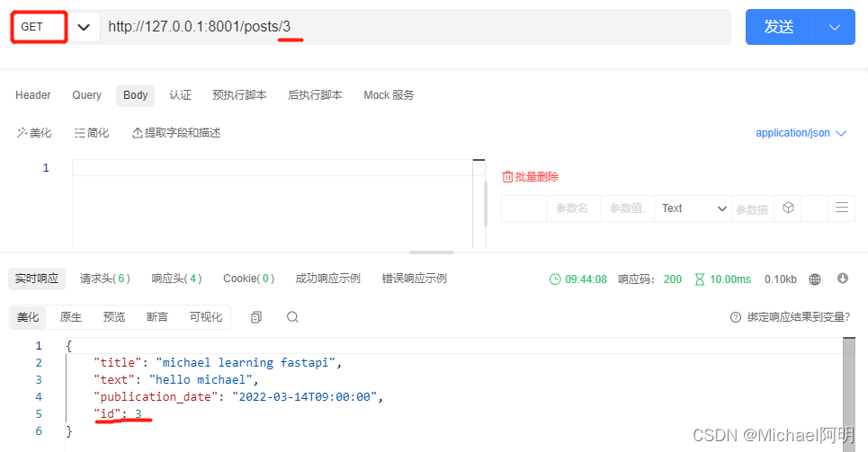Click line 1 of request body editor
Screen dimensions: 868x452
pyautogui.click(x=273, y=168)
